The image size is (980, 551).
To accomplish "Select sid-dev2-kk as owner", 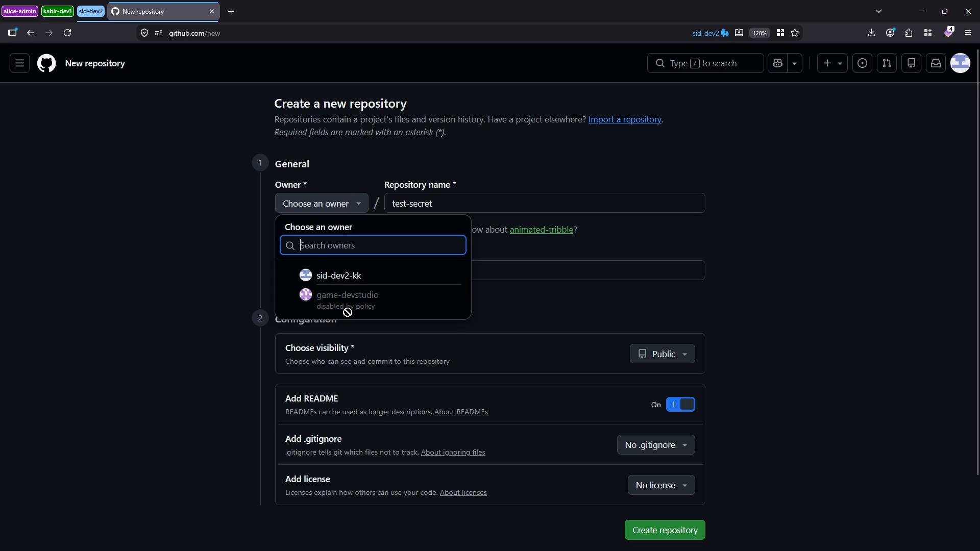I will [373, 275].
